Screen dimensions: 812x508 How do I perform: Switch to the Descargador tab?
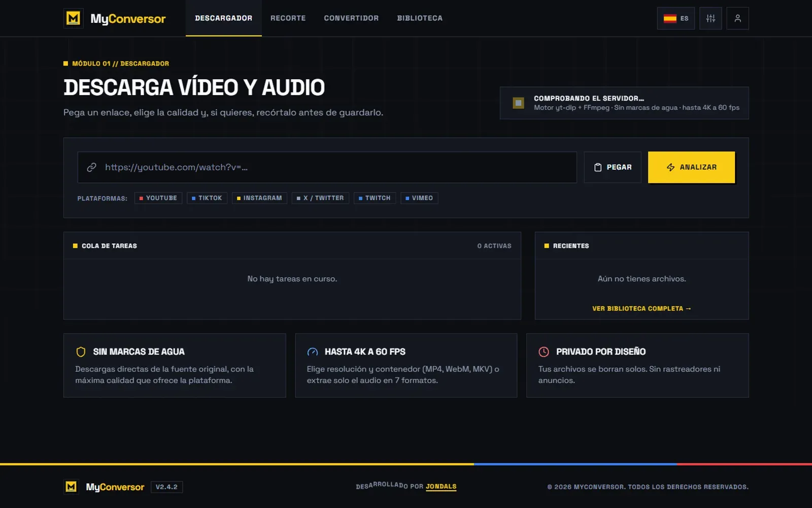click(x=224, y=18)
